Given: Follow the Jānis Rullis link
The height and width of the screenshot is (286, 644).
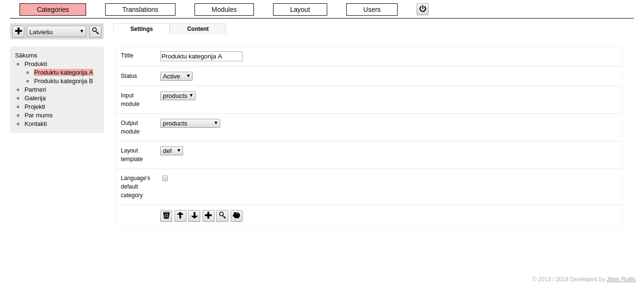Looking at the screenshot, I should click(x=621, y=279).
